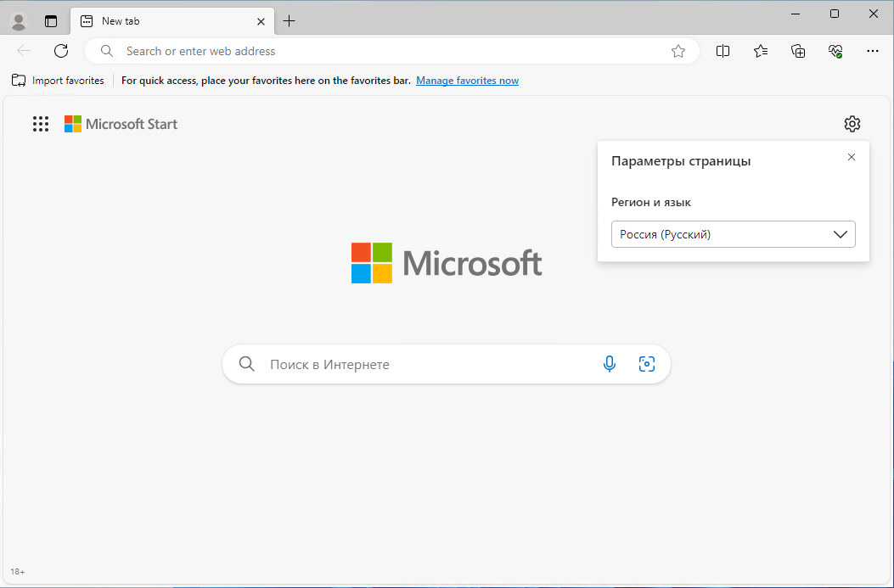Screen dimensions: 894x588
Task: Focus the Search or enter web address field
Action: tap(391, 51)
